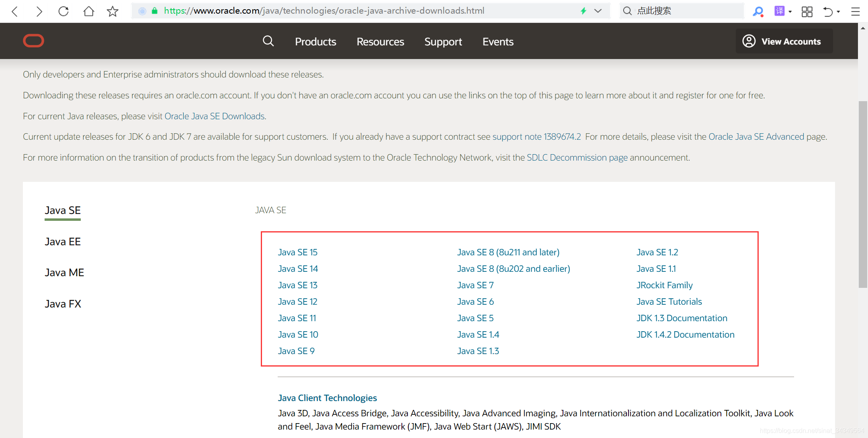Image resolution: width=868 pixels, height=438 pixels.
Task: Click the View Accounts user icon
Action: point(749,41)
